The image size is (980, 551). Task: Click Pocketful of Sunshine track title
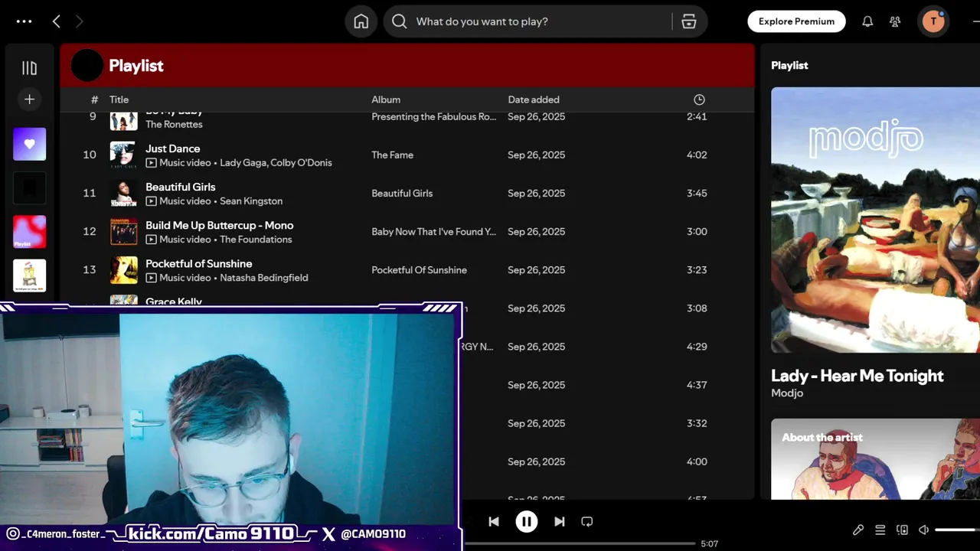[x=199, y=263]
